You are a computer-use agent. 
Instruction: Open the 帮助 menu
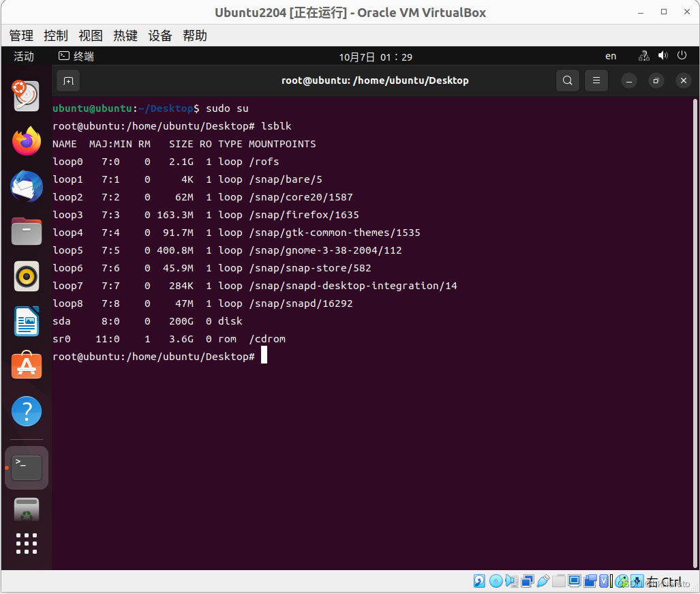tap(195, 35)
